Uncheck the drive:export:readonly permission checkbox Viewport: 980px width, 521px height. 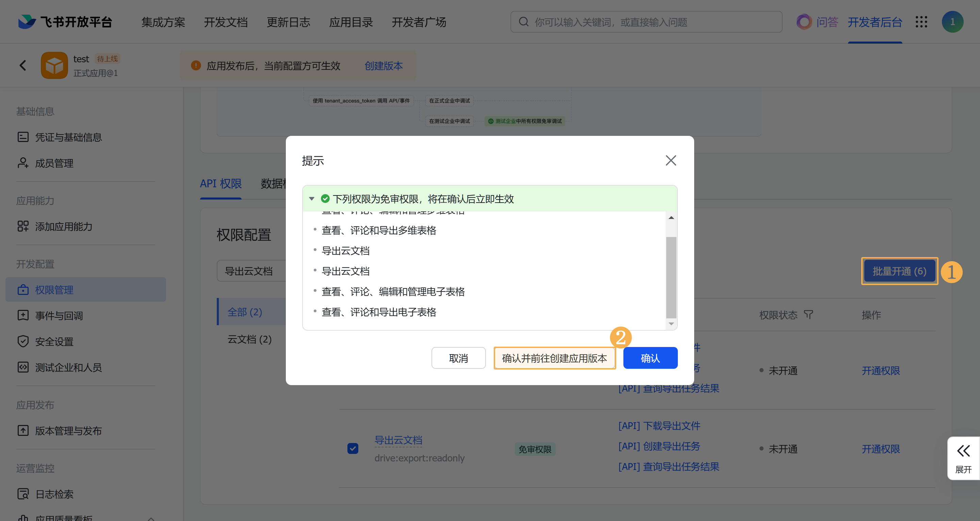tap(353, 448)
